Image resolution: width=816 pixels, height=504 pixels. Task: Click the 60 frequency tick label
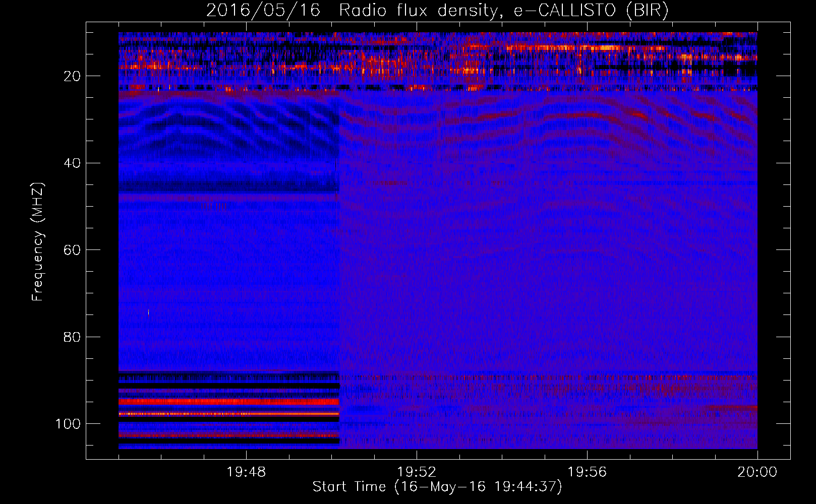pos(73,250)
